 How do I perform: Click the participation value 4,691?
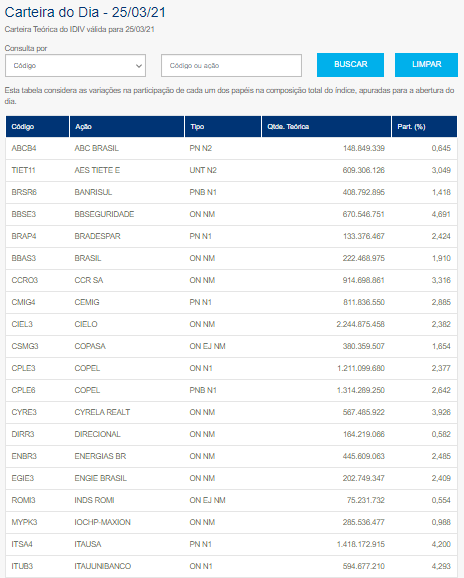[x=441, y=214]
